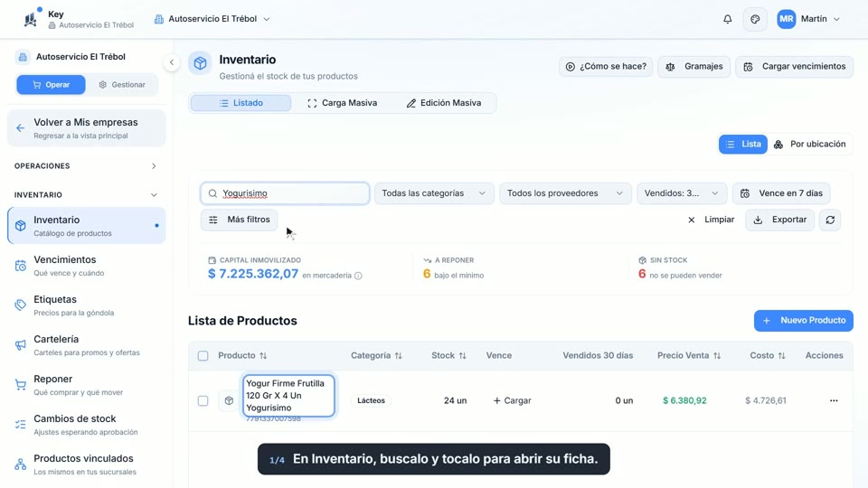Click the Reponer cart icon in sidebar

pyautogui.click(x=21, y=385)
